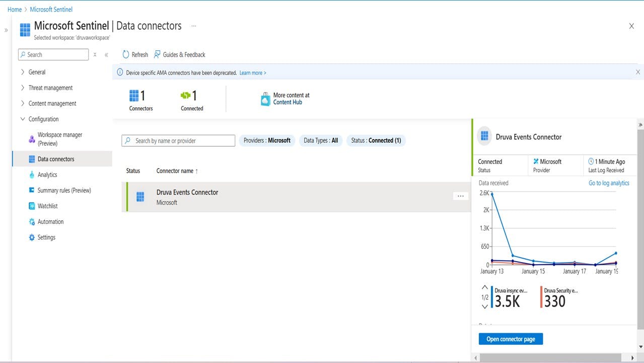Expand Threat management section
The height and width of the screenshot is (363, 644).
[x=50, y=88]
